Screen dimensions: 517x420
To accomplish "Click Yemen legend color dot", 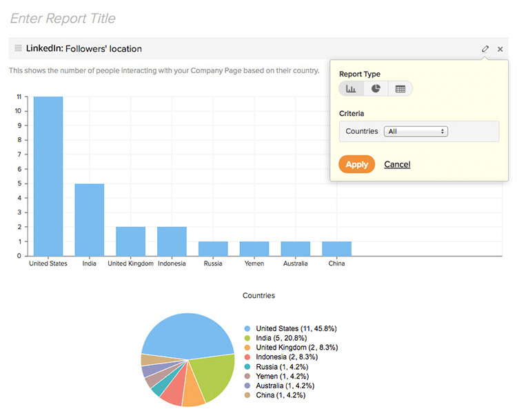I will 247,376.
